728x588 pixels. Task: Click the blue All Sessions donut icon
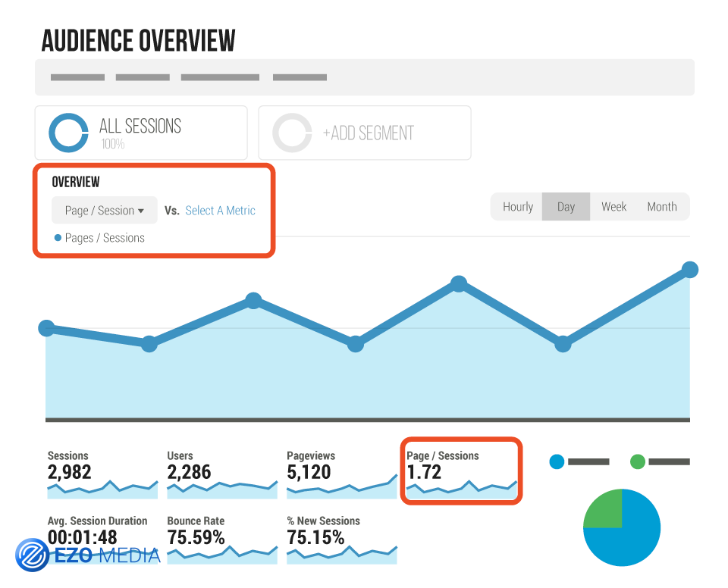click(x=69, y=133)
